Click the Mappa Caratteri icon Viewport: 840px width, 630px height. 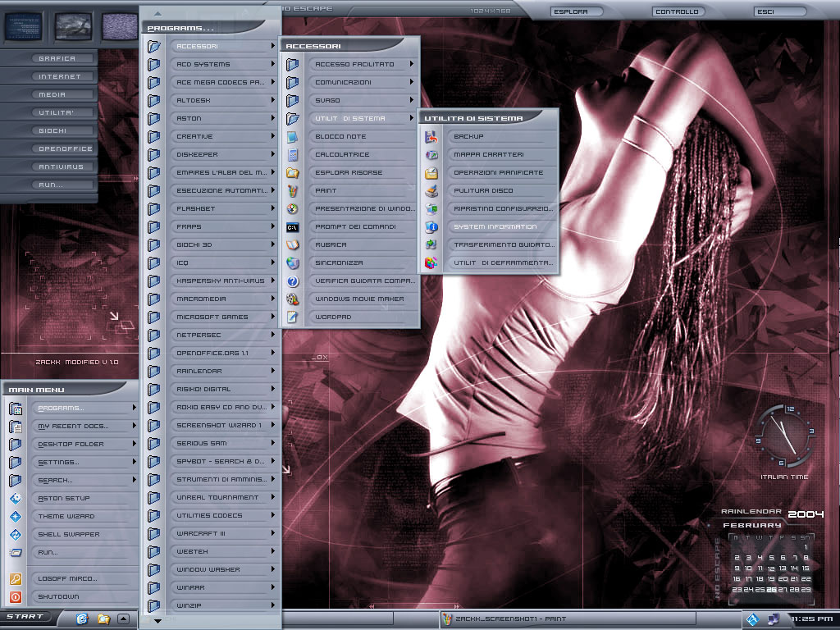(x=431, y=155)
